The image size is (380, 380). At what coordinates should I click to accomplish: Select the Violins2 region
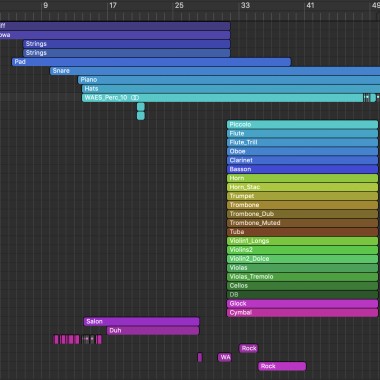(x=302, y=250)
